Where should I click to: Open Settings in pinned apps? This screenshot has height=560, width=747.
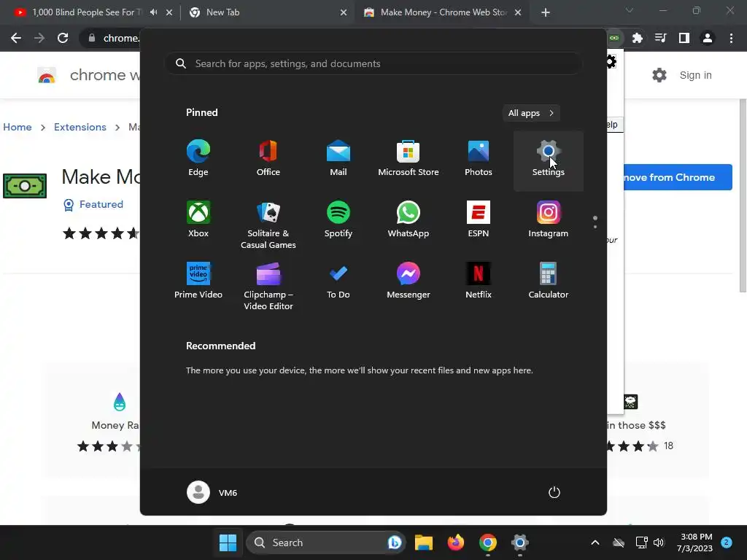tap(549, 160)
